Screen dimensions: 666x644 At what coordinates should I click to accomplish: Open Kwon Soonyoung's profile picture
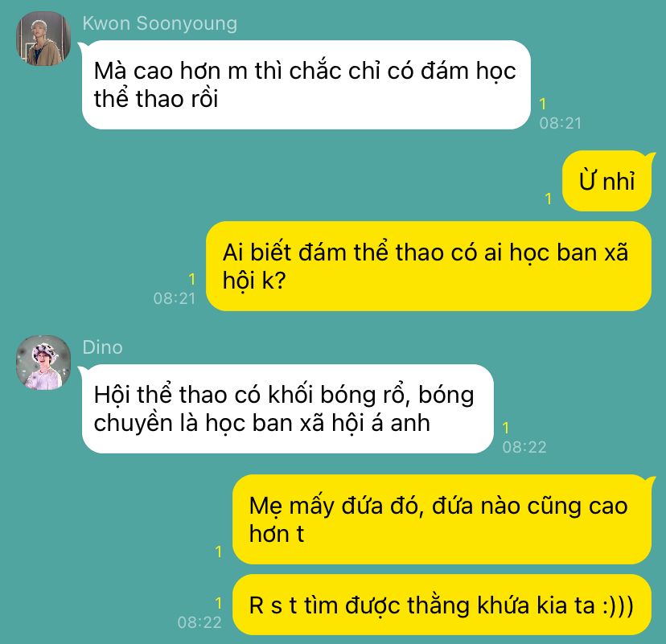(43, 39)
